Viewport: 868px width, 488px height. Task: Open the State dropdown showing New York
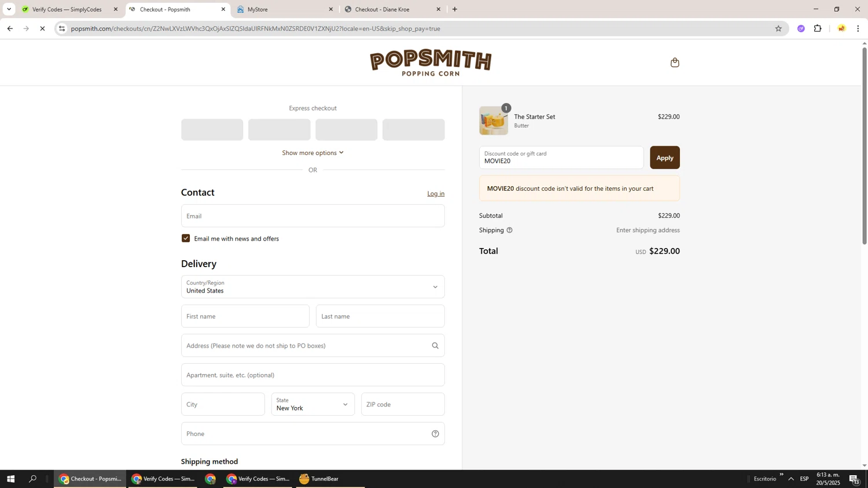313,404
